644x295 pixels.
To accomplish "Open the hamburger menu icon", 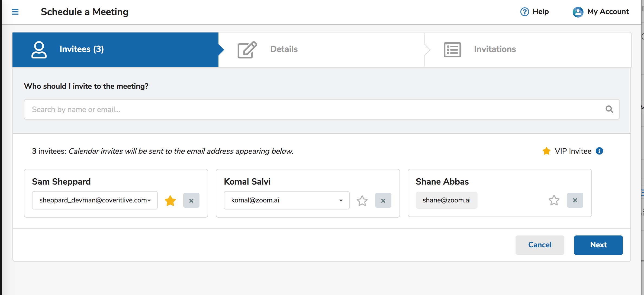I will [15, 12].
